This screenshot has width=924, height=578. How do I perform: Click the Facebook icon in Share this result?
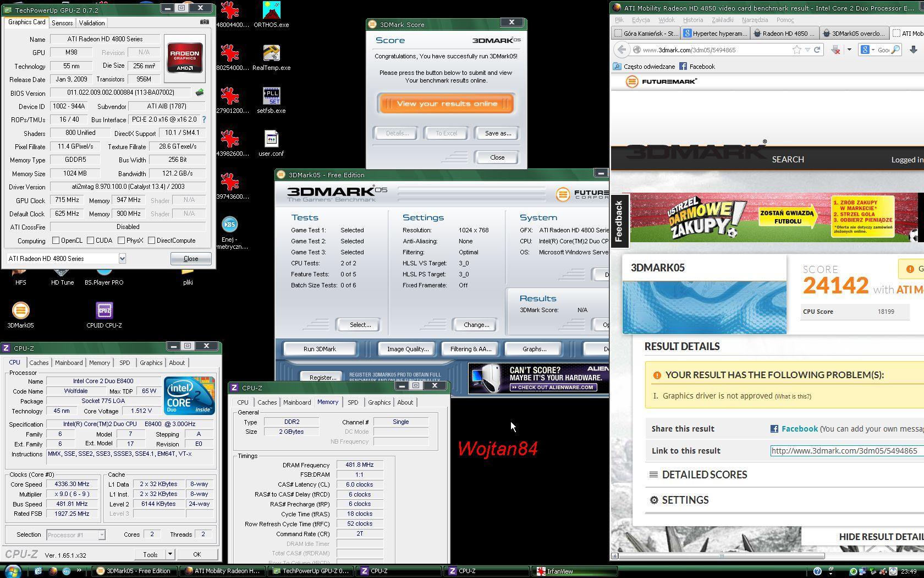click(x=774, y=429)
